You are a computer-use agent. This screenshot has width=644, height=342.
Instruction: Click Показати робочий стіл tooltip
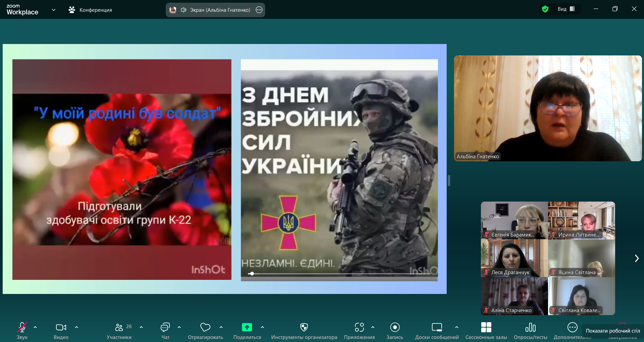click(x=613, y=331)
